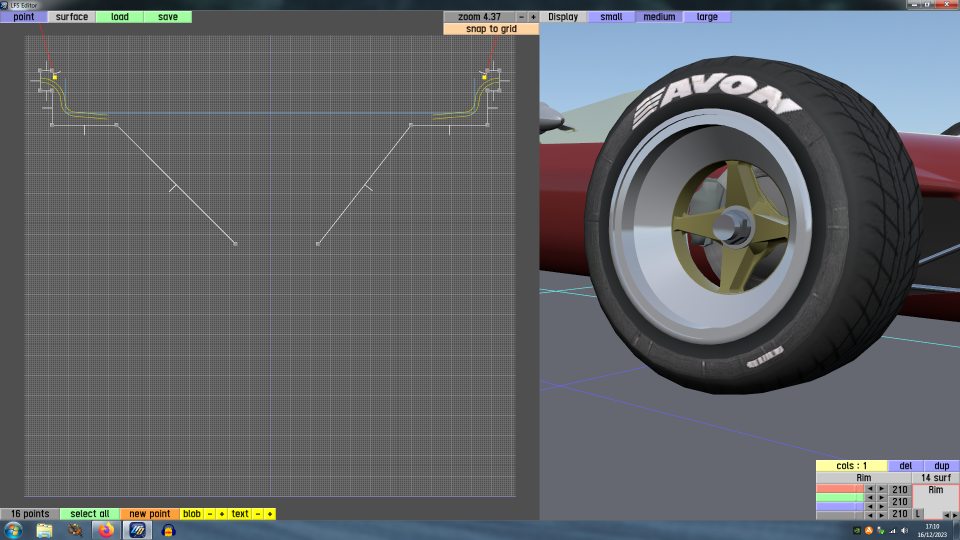
Task: Switch to surface editing mode
Action: pyautogui.click(x=72, y=17)
